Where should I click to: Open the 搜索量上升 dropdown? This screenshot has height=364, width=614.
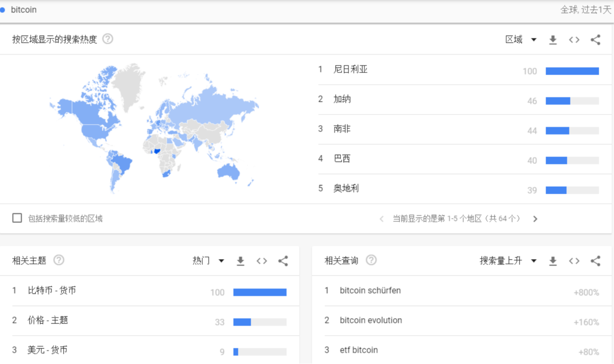click(508, 261)
